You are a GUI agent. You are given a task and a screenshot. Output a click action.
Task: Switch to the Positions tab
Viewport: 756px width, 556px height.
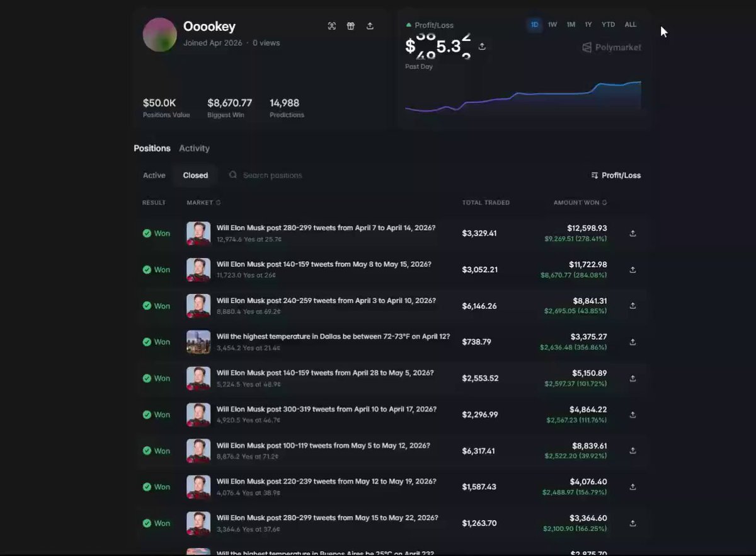pos(152,148)
